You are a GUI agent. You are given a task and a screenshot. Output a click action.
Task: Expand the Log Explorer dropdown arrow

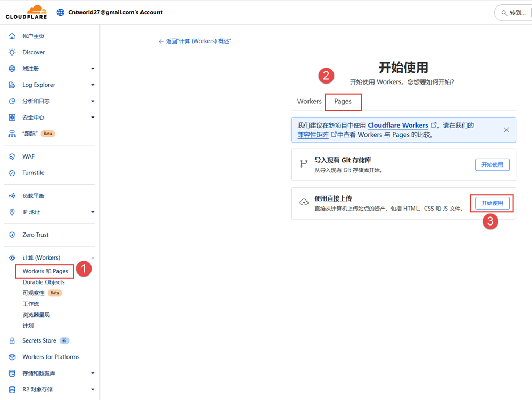(x=93, y=85)
